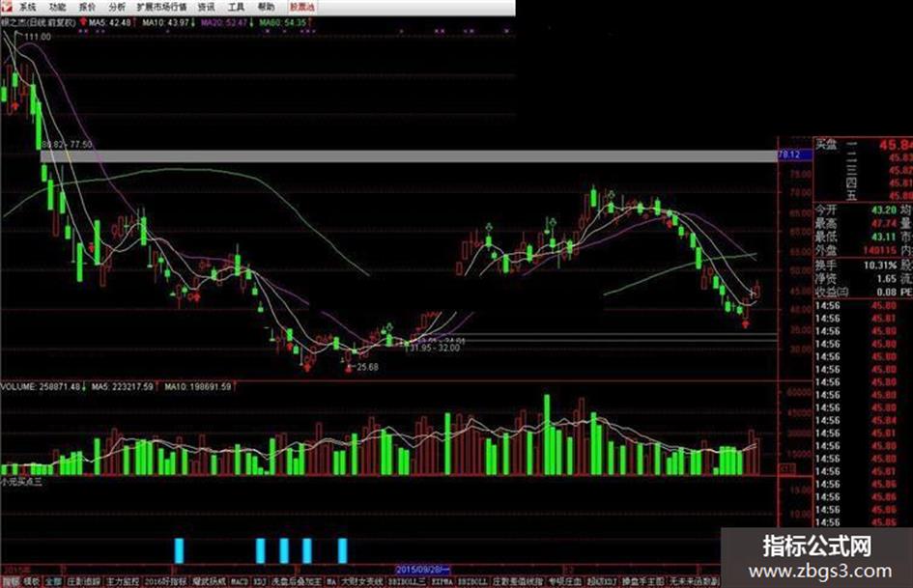Click the volume MA5: 223217.59 label

click(123, 386)
